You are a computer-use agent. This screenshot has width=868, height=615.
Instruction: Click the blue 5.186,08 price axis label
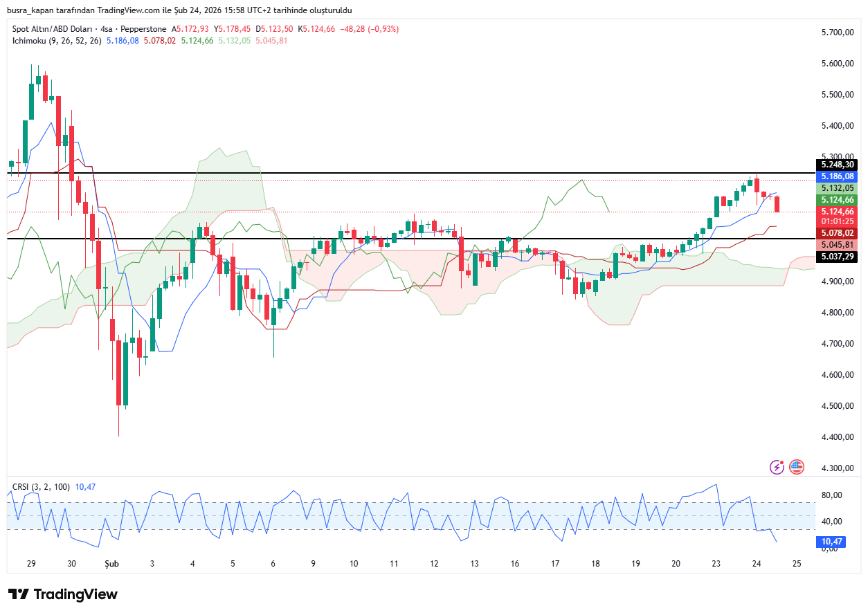tap(838, 177)
